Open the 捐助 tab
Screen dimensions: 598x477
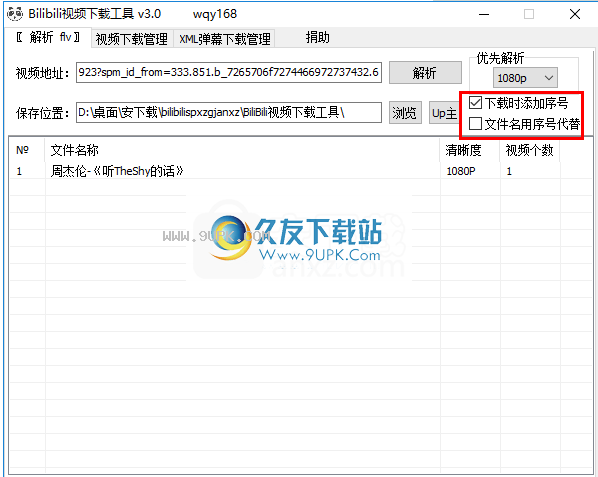click(x=317, y=37)
